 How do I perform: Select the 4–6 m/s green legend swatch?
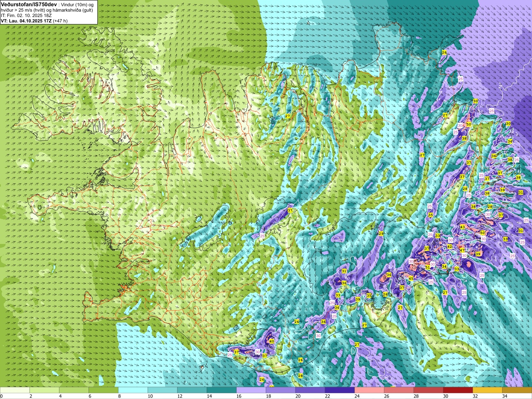coord(74,390)
